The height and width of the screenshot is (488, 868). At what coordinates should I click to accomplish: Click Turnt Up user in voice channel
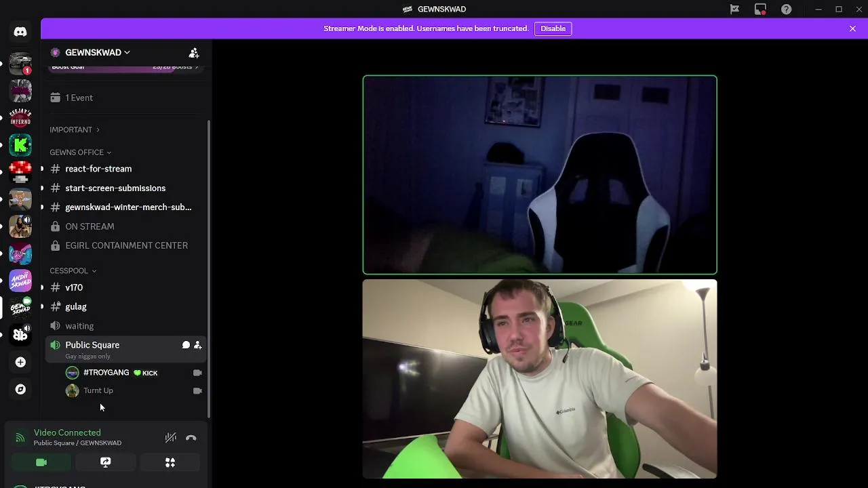pyautogui.click(x=135, y=390)
